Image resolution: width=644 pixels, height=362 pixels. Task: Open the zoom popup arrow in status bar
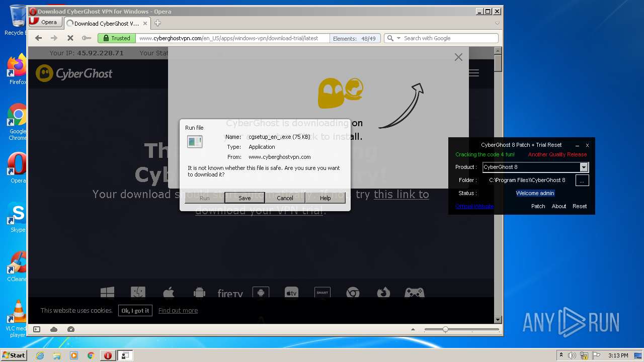(413, 330)
